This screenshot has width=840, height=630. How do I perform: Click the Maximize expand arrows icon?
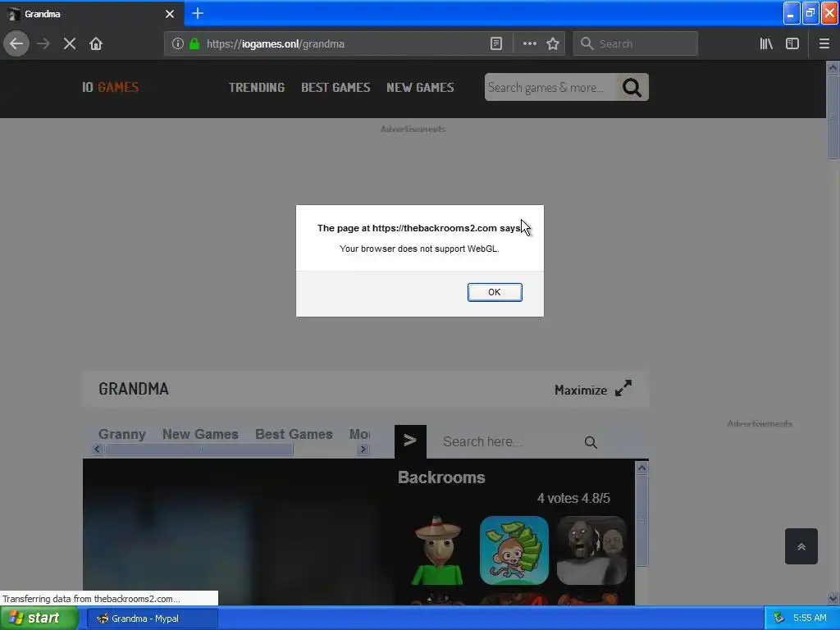(x=623, y=388)
